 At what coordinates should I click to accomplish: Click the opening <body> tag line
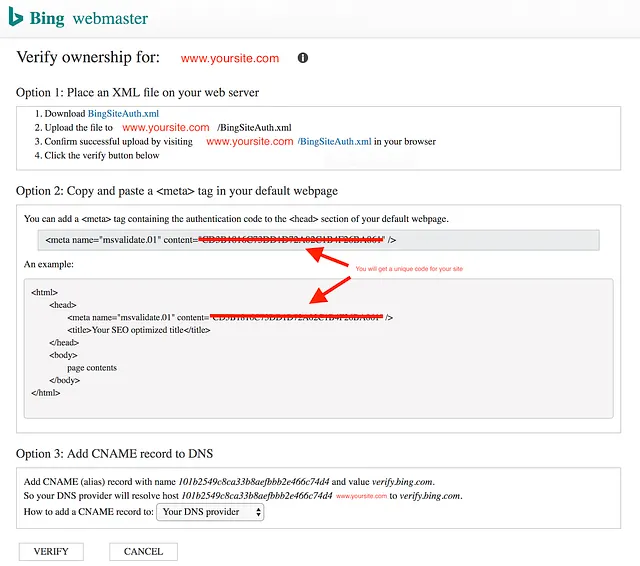coord(63,355)
